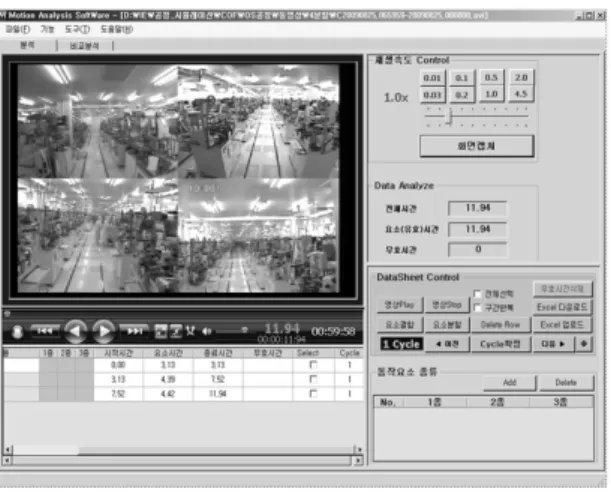Click the diamond button next to 다음

(x=584, y=344)
